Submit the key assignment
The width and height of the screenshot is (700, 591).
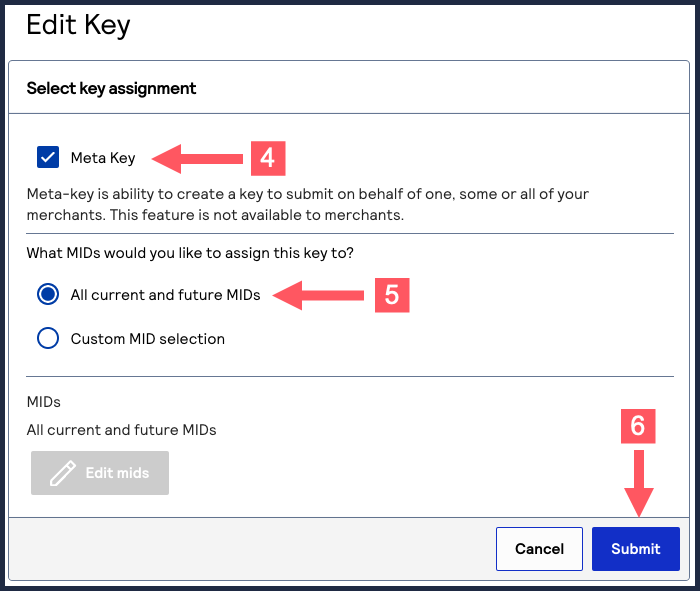[x=635, y=549]
